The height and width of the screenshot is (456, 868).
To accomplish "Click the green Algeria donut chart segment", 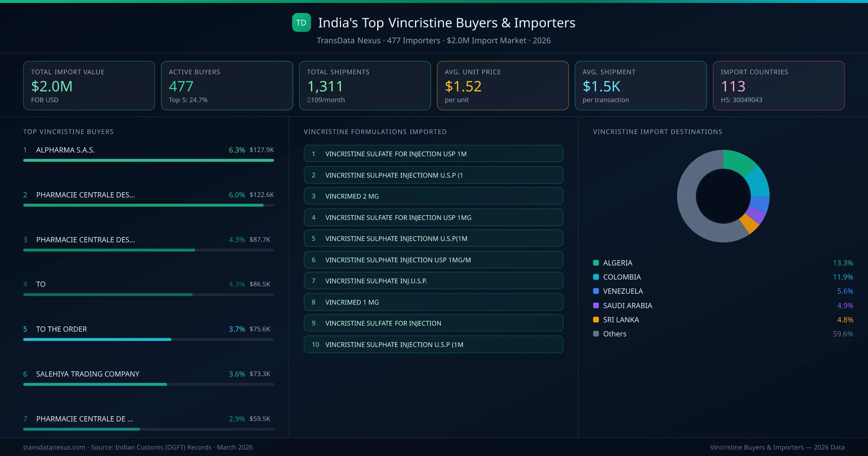I will coord(738,161).
